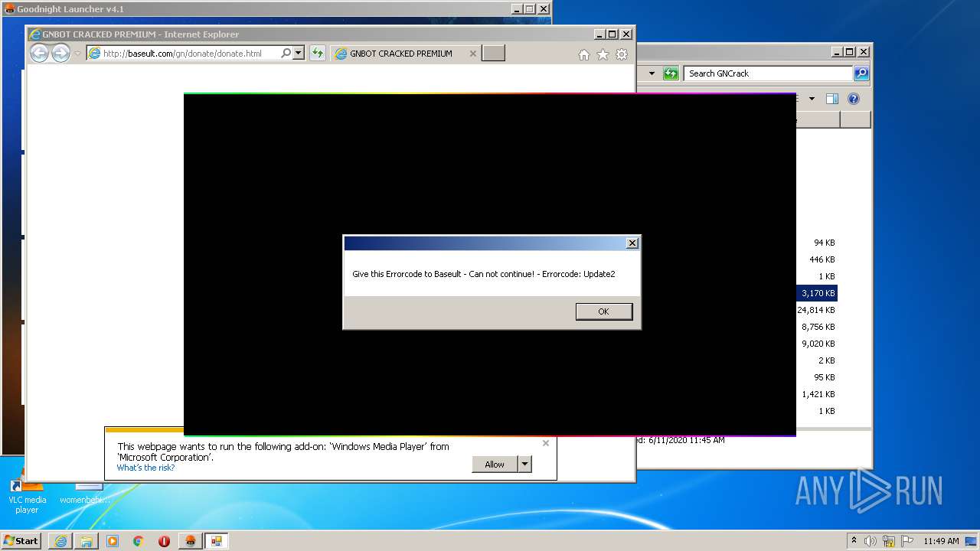This screenshot has width=980, height=551.
Task: Select the file sized 2 KB
Action: pos(826,360)
